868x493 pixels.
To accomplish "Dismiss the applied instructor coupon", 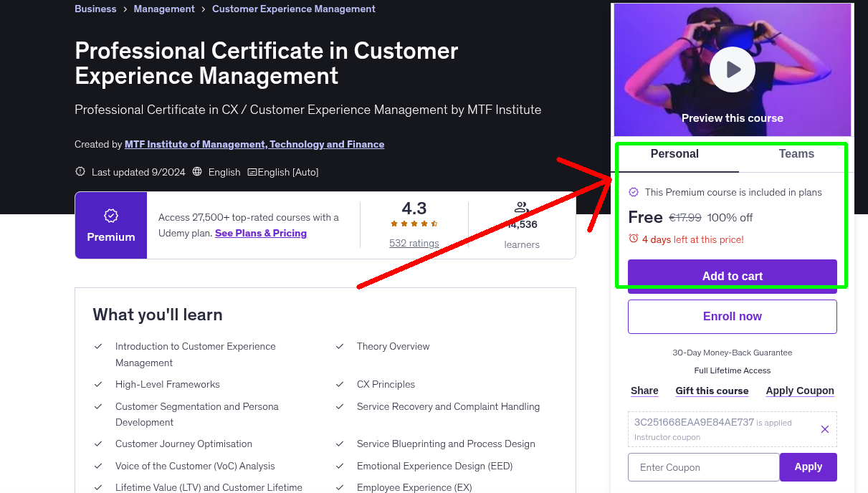I will point(825,429).
